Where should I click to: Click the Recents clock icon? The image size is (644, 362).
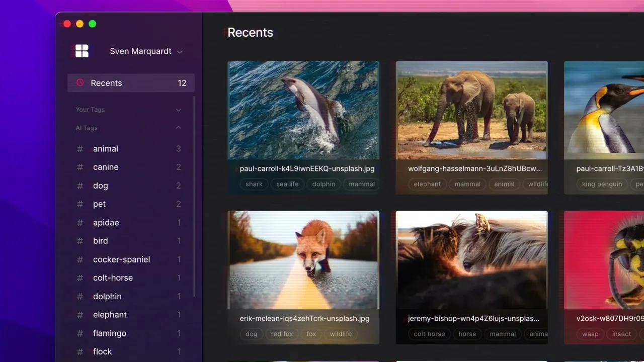pyautogui.click(x=79, y=82)
